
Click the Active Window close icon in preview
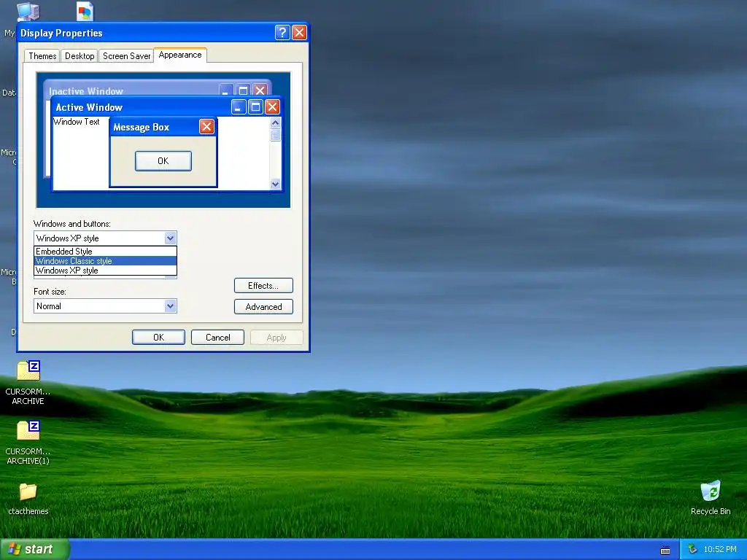tap(272, 107)
